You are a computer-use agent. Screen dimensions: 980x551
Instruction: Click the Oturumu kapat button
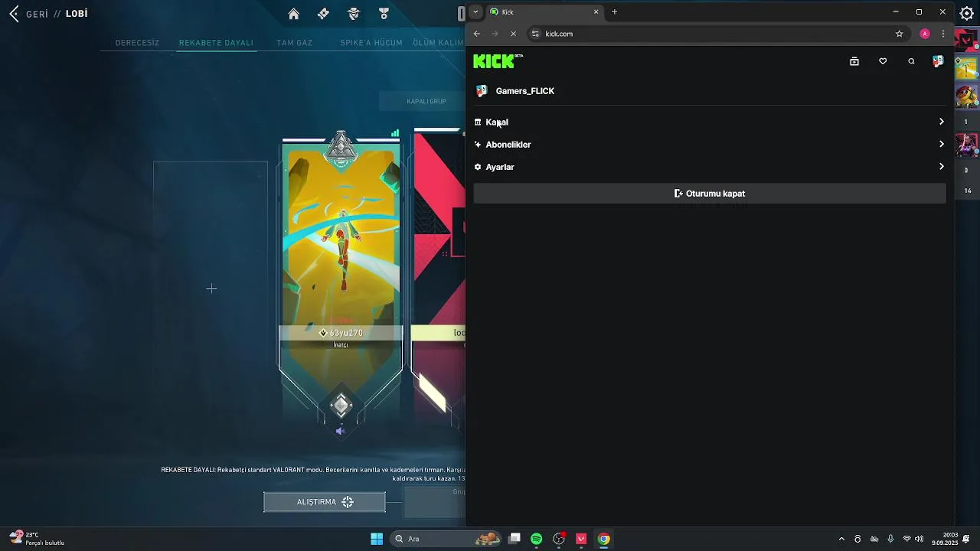pos(710,194)
